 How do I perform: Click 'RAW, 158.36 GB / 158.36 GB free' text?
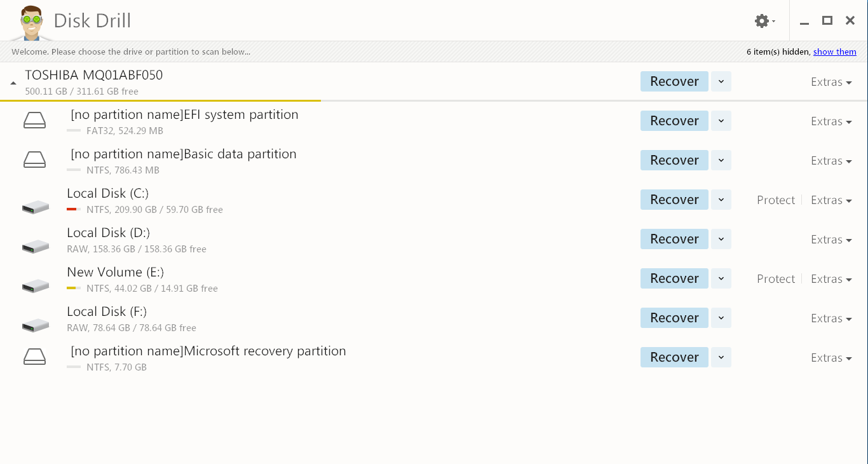point(137,249)
